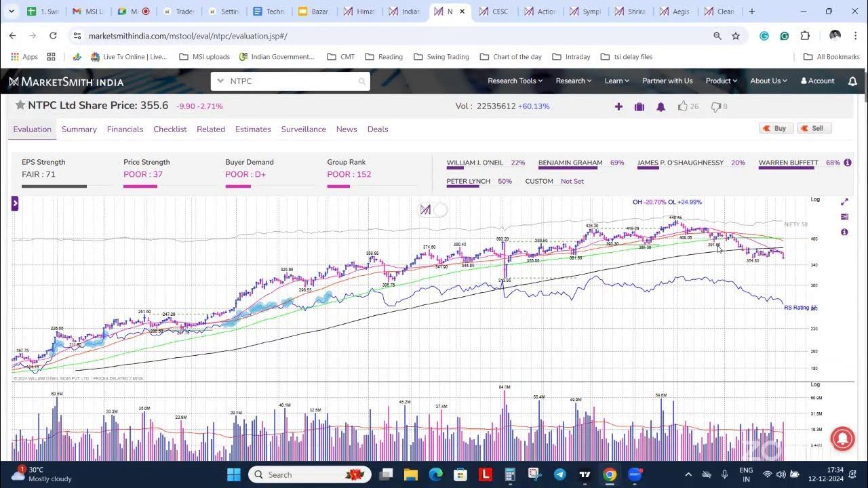Open Windows Start menu
Viewport: 868px width, 488px height.
233,474
